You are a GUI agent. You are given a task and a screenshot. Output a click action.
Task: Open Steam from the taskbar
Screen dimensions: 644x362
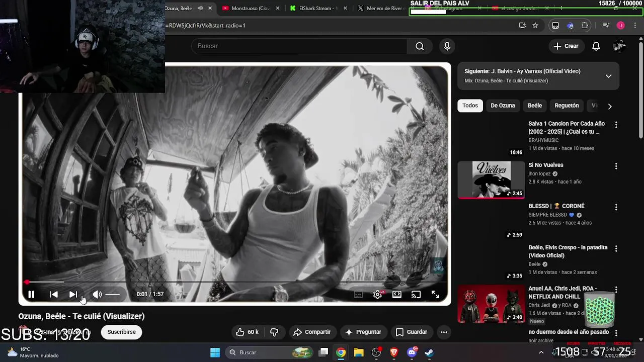[429, 352]
